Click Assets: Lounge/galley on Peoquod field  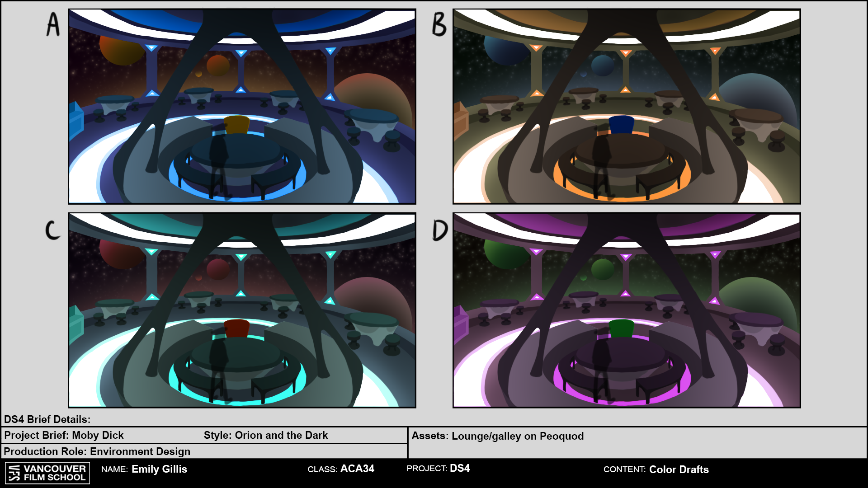coord(497,436)
